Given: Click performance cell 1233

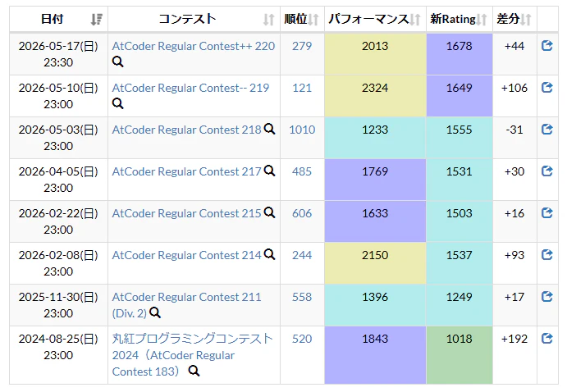Looking at the screenshot, I should point(375,138).
